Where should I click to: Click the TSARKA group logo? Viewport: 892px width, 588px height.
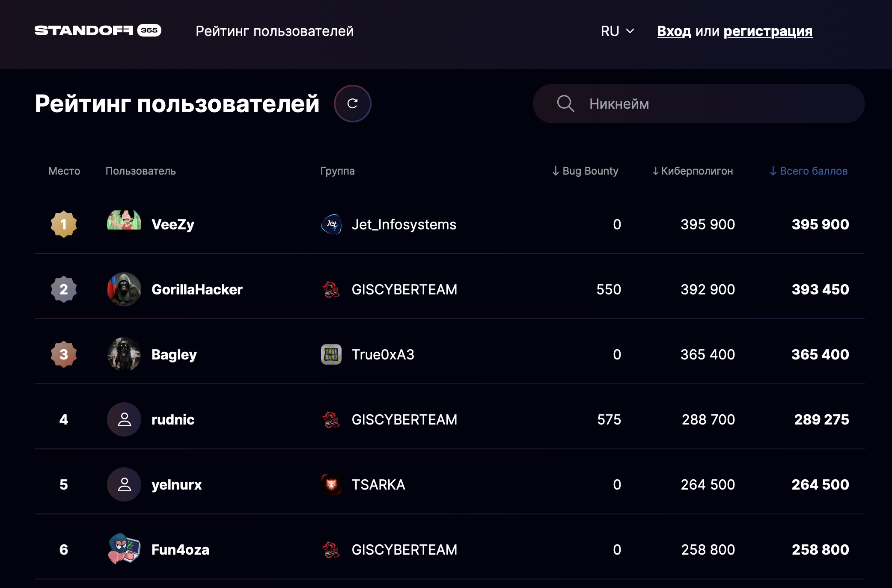click(331, 484)
